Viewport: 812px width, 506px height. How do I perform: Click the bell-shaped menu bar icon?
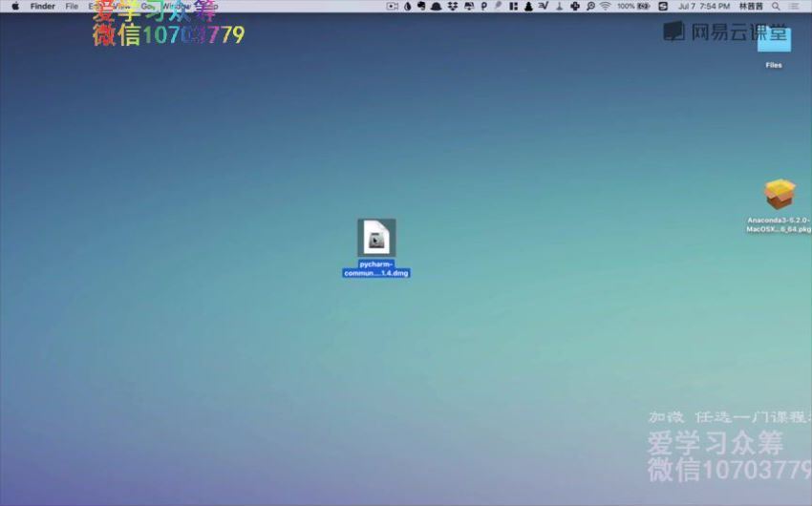coord(436,7)
